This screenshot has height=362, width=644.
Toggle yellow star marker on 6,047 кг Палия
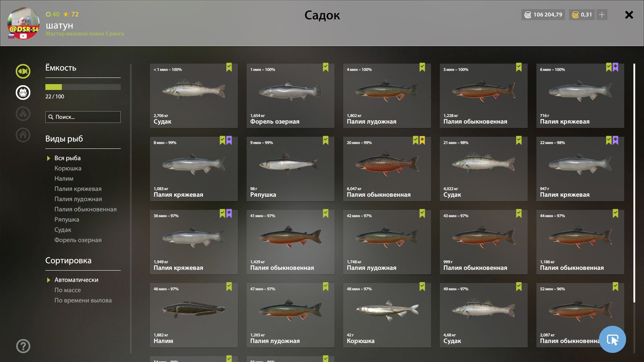(x=422, y=140)
